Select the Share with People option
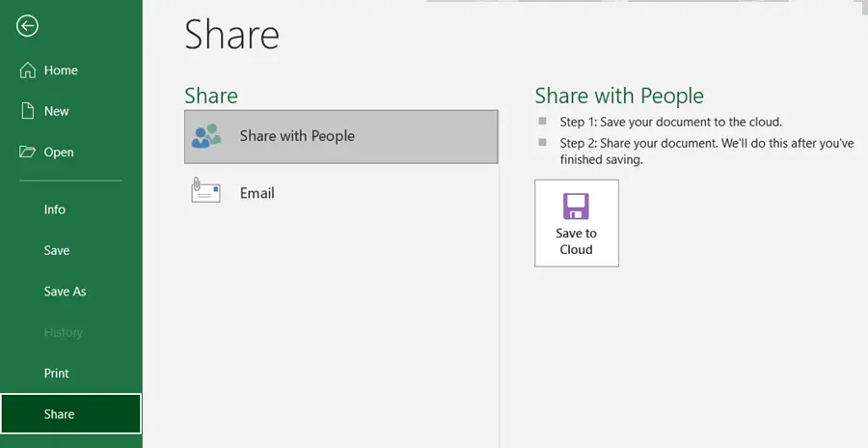The height and width of the screenshot is (448, 868). coord(341,136)
